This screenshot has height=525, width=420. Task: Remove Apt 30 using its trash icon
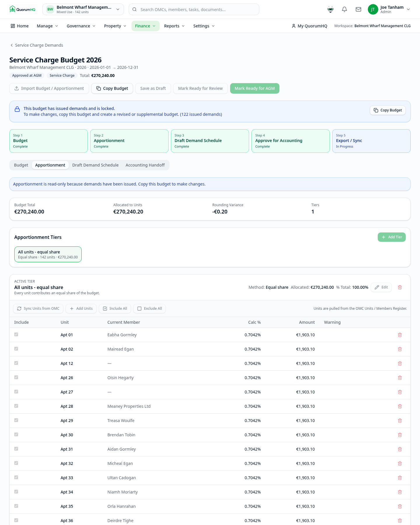point(400,435)
